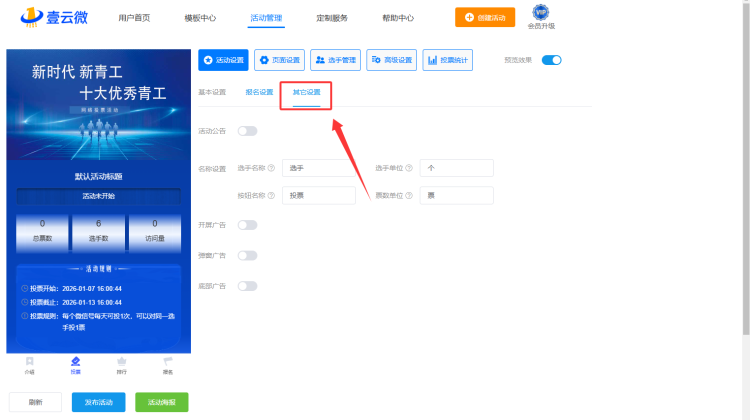
Task: Switch to the 报名设置 tab
Action: [x=259, y=92]
